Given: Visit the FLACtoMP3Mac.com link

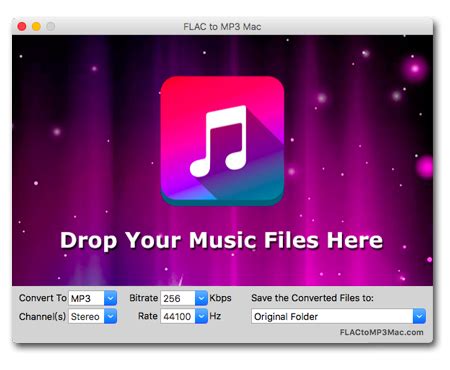Looking at the screenshot, I should coord(382,332).
